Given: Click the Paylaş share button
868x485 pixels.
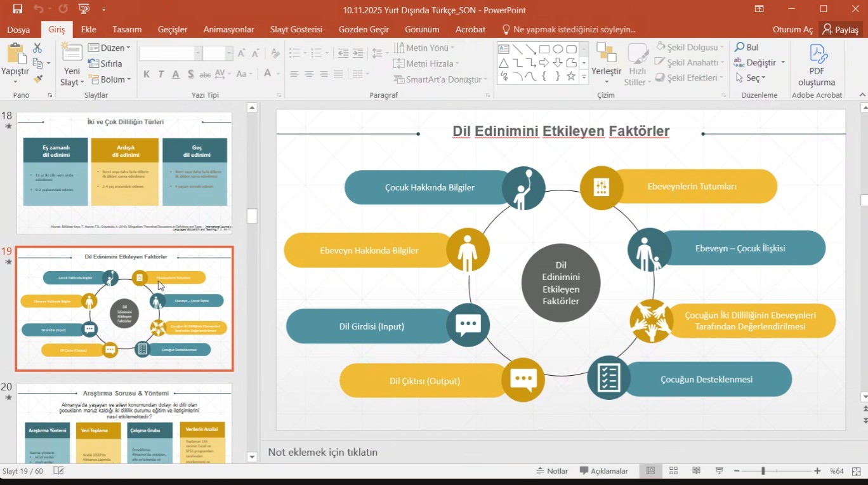Looking at the screenshot, I should (839, 29).
